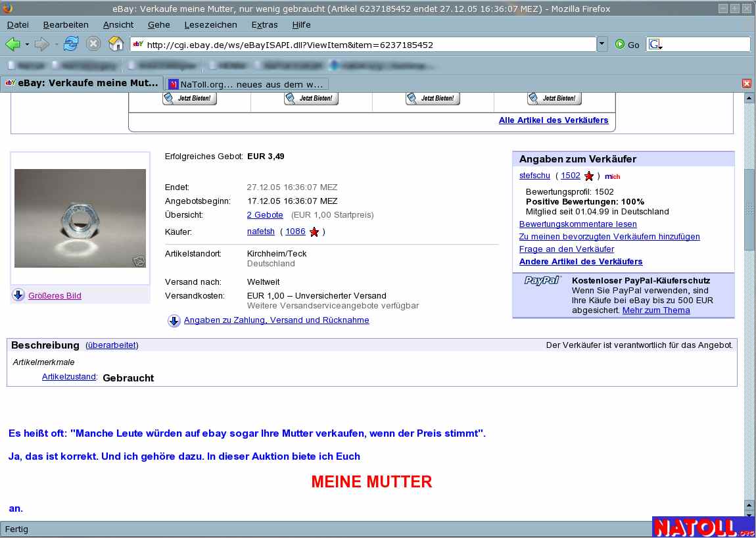Screen dimensions: 756x538
Task: Open the 2 Gebote bid overview link
Action: point(265,214)
